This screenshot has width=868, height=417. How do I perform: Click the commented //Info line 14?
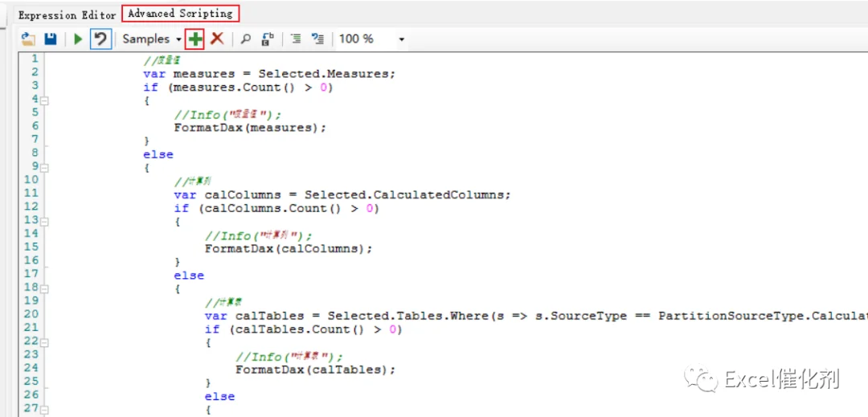click(x=259, y=235)
